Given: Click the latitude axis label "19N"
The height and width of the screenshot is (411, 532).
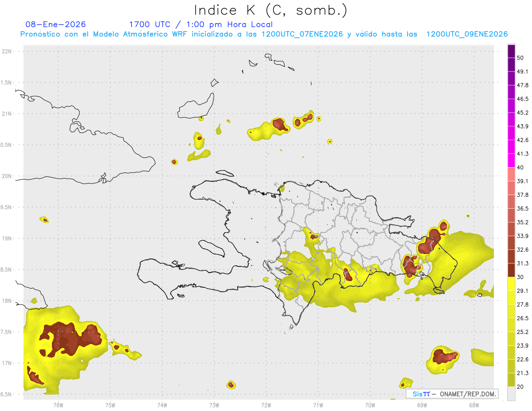Looking at the screenshot, I should click(x=7, y=239).
